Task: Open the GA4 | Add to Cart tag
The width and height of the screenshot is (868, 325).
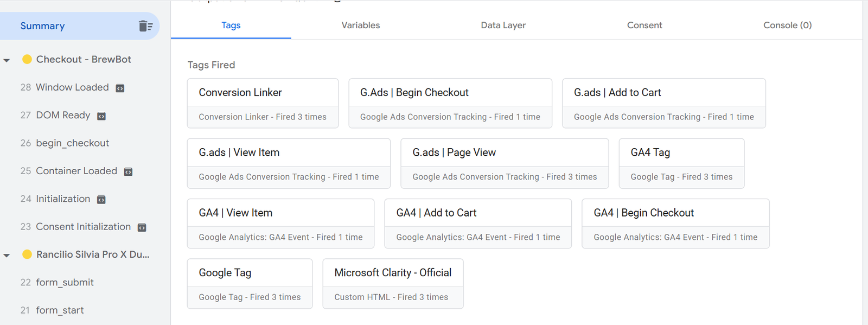Action: click(477, 223)
